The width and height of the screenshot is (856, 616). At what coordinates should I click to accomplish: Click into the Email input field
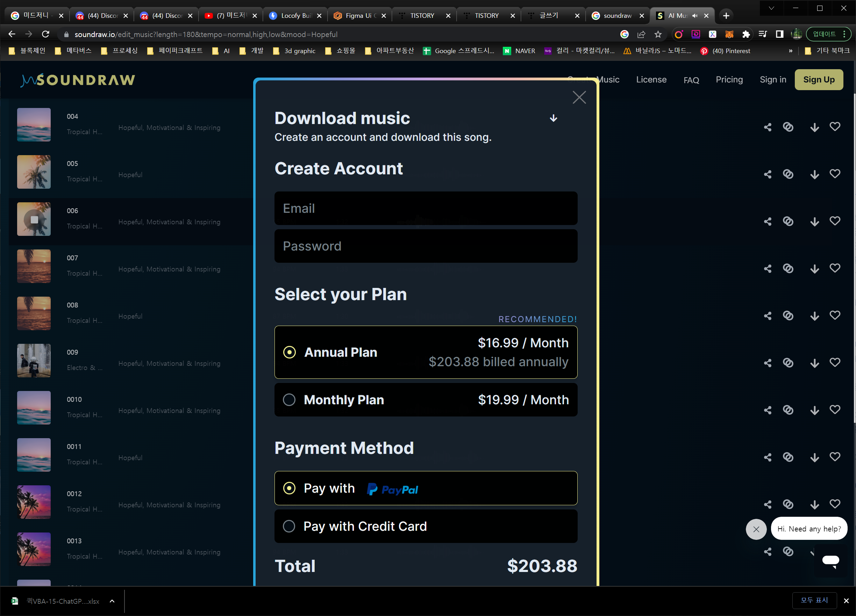pyautogui.click(x=425, y=208)
